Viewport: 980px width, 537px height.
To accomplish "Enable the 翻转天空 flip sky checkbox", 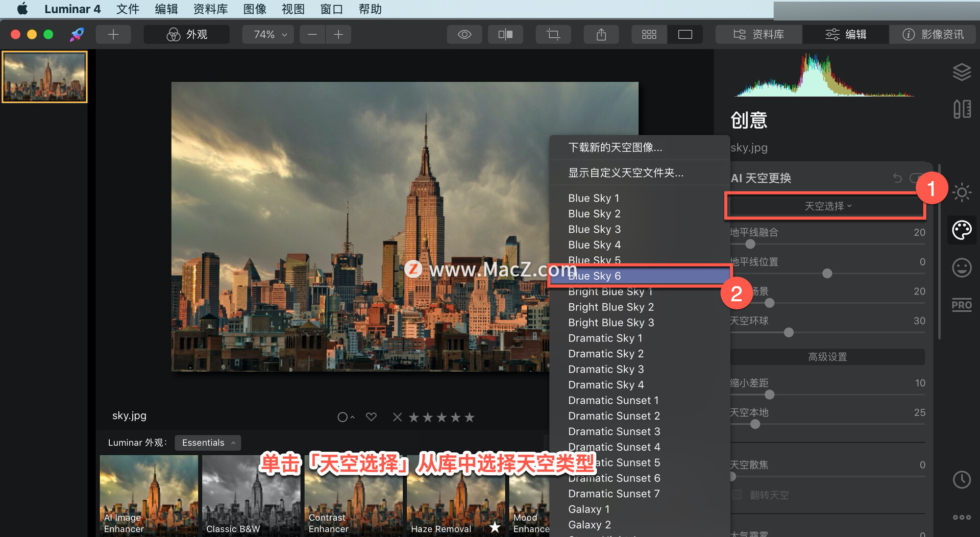I will pos(737,495).
